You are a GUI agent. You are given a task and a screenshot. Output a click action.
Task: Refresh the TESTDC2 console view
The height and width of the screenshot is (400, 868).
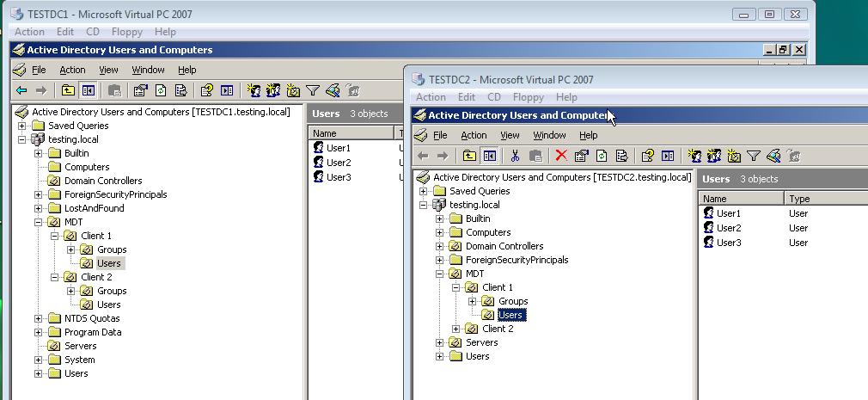602,157
